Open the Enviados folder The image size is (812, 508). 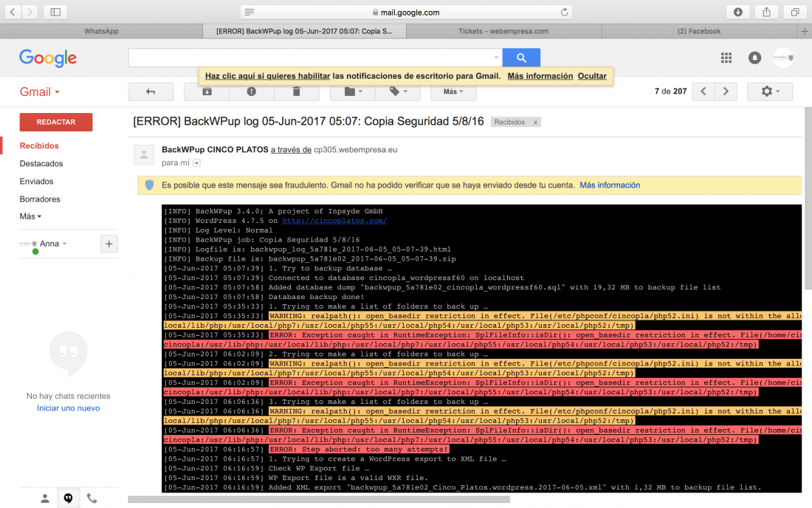coord(36,181)
